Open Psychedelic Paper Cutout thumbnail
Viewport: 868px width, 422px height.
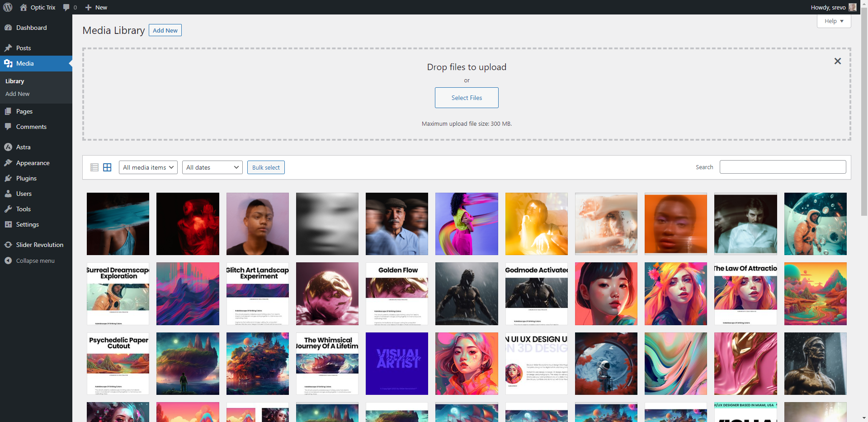[118, 364]
